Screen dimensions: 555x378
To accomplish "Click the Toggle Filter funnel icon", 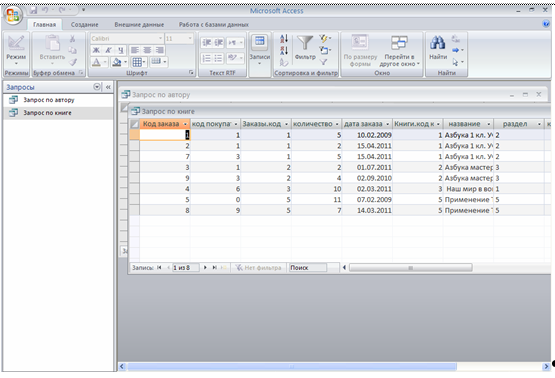I will 323,62.
